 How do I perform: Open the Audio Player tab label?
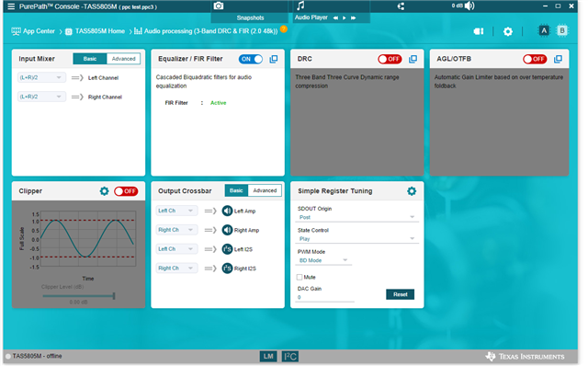[311, 17]
